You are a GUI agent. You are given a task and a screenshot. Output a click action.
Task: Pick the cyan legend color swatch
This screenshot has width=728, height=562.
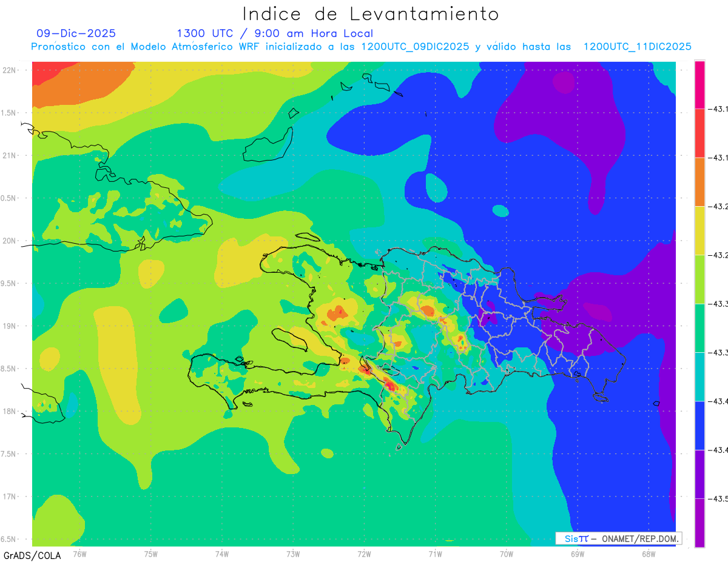pos(699,377)
